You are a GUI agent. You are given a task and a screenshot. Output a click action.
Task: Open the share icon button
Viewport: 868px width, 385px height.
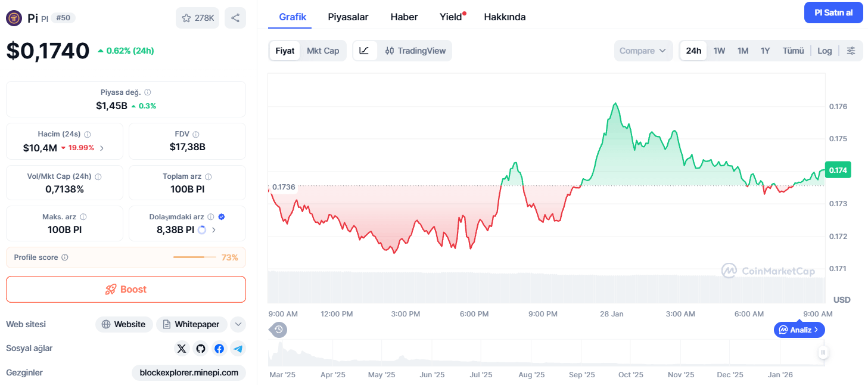(x=235, y=18)
